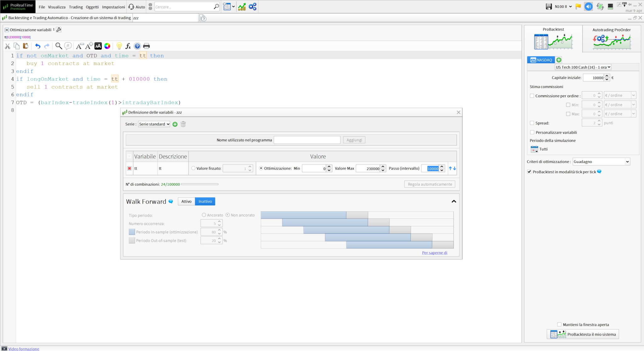Click the fx function library icon
644x351 pixels.
128,46
